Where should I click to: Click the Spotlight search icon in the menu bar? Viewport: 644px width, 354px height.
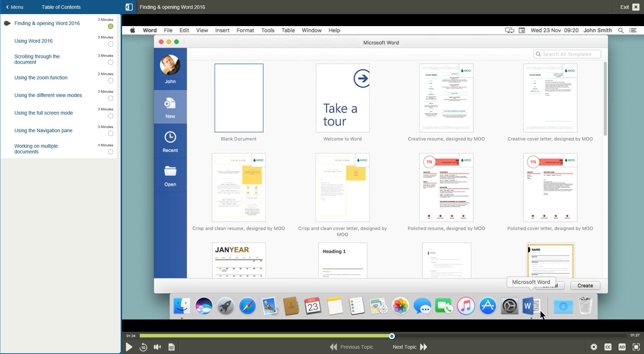click(621, 30)
